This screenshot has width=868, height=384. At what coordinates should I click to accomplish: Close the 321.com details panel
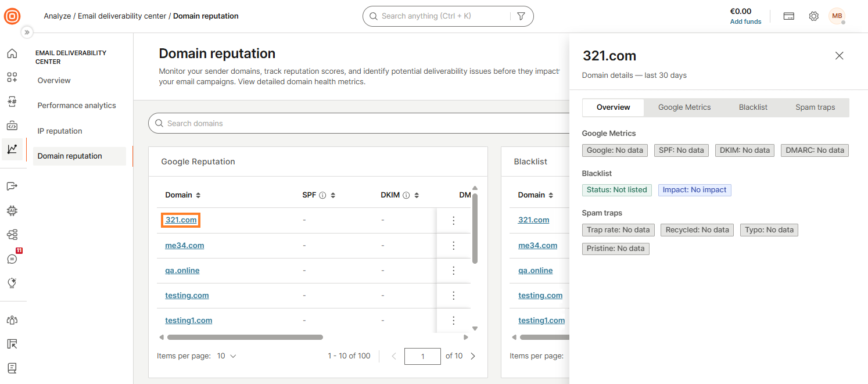839,56
